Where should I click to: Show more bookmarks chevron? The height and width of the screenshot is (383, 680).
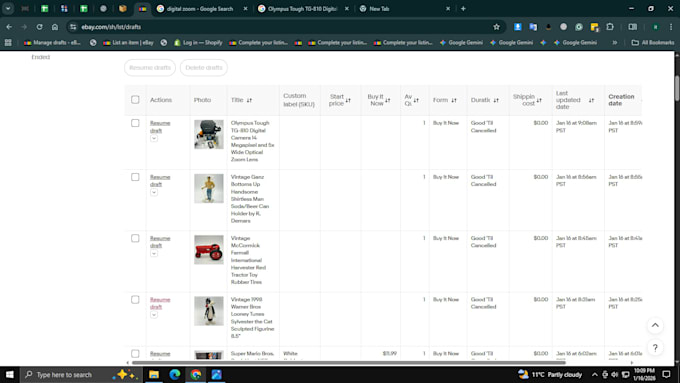pos(615,43)
